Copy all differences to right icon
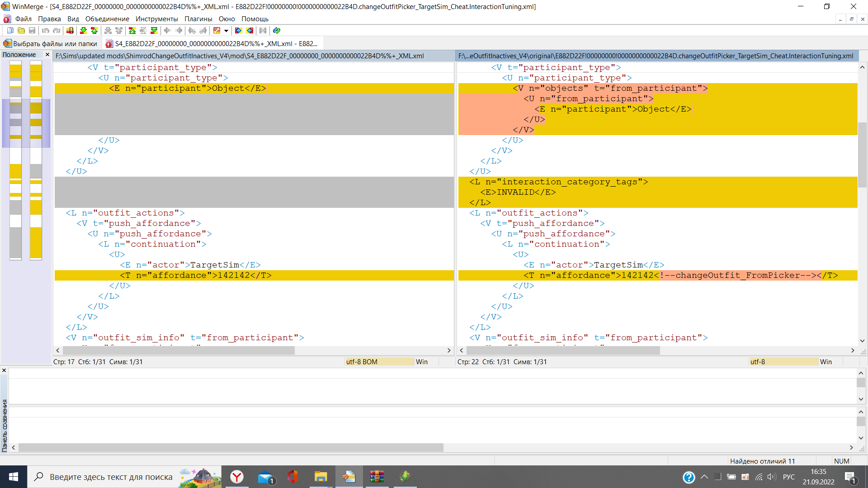The image size is (868, 488). click(238, 31)
